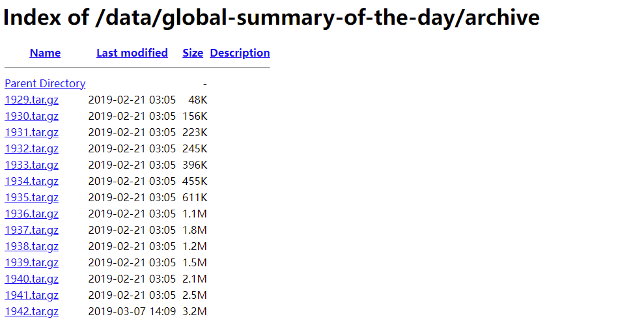Download the 1942.tar.gz archive
This screenshot has height=321, width=644.
click(x=31, y=311)
